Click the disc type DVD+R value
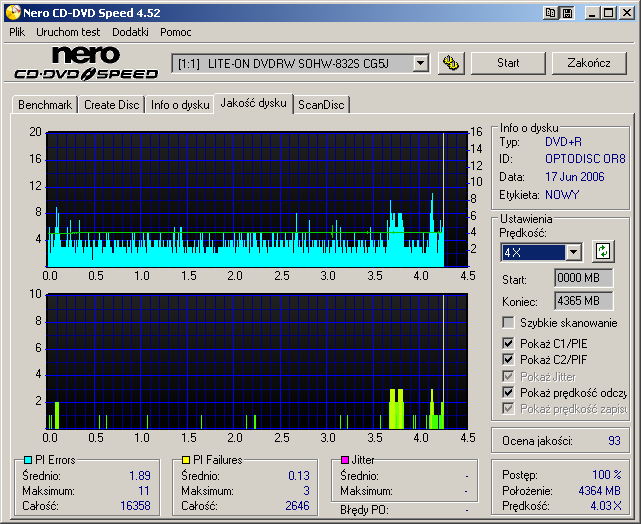This screenshot has width=641, height=524. click(563, 142)
